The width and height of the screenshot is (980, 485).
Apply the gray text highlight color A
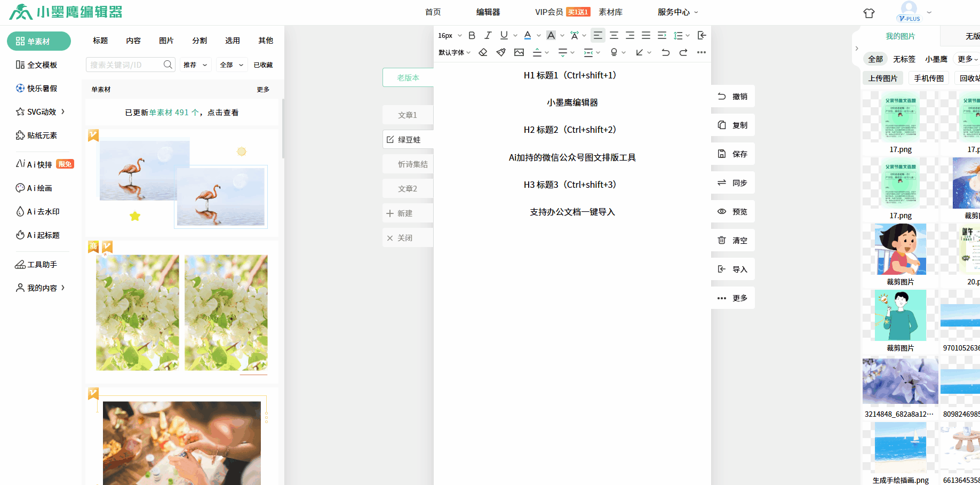point(551,35)
